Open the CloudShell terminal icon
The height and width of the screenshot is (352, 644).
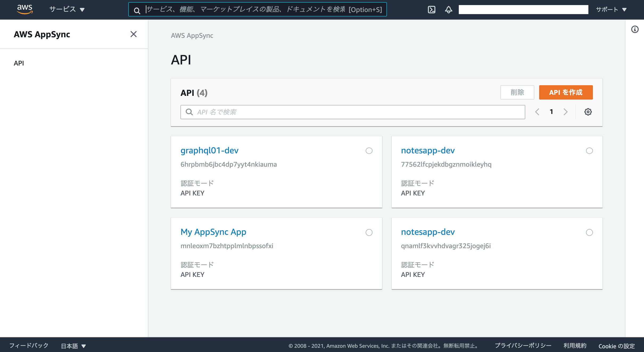431,10
